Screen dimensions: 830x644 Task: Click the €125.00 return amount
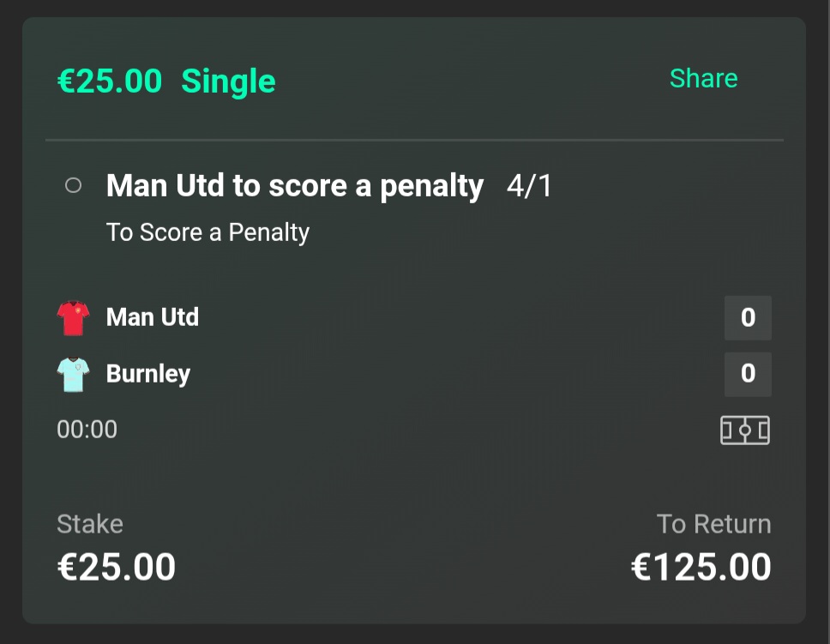(701, 567)
